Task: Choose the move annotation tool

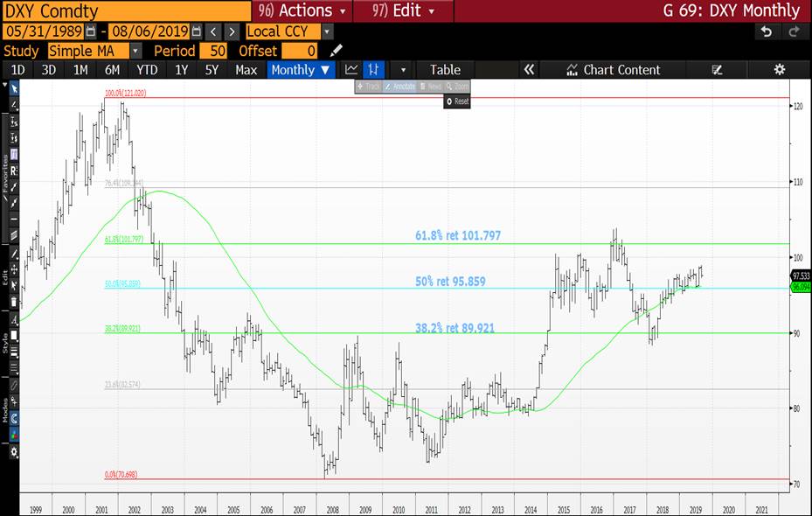Action: pyautogui.click(x=14, y=269)
